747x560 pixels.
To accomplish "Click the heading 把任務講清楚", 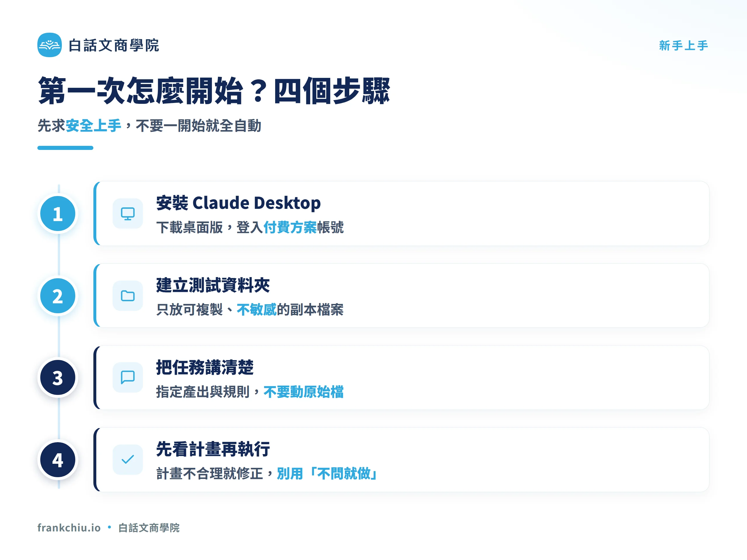I will coord(205,367).
